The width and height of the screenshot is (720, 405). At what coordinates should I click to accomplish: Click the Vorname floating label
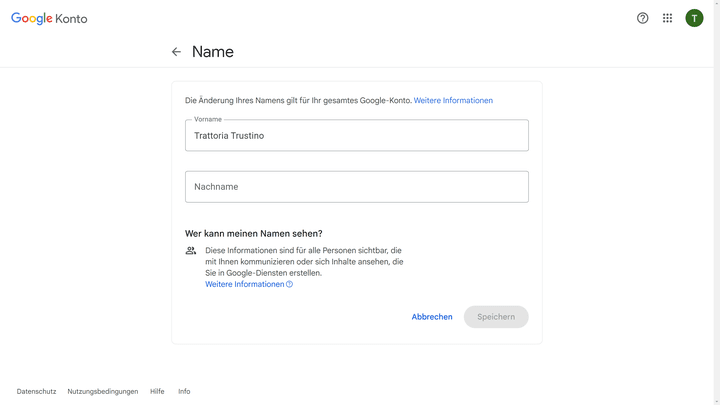click(208, 120)
